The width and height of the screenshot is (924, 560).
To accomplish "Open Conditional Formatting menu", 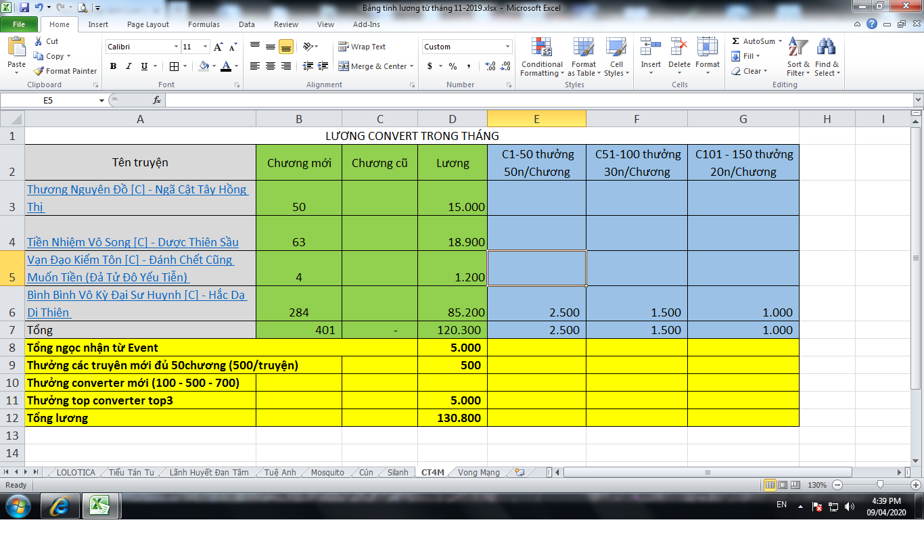I will coord(541,57).
